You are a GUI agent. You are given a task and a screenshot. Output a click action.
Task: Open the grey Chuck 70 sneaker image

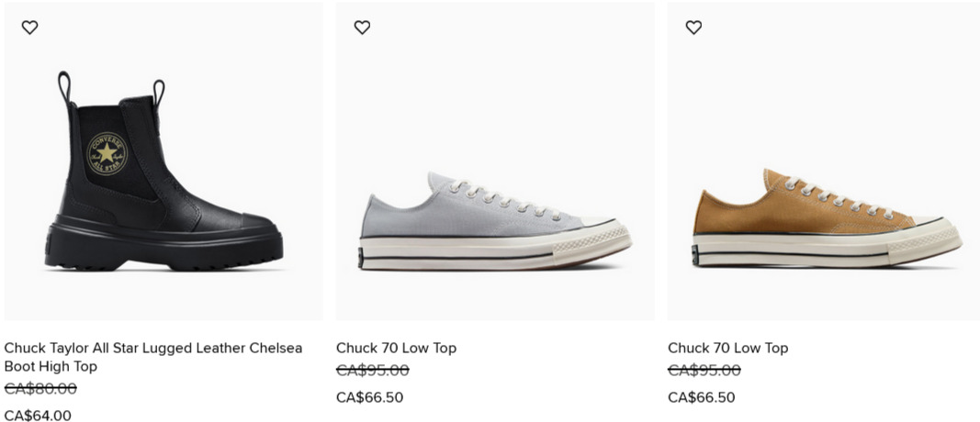pos(494,220)
